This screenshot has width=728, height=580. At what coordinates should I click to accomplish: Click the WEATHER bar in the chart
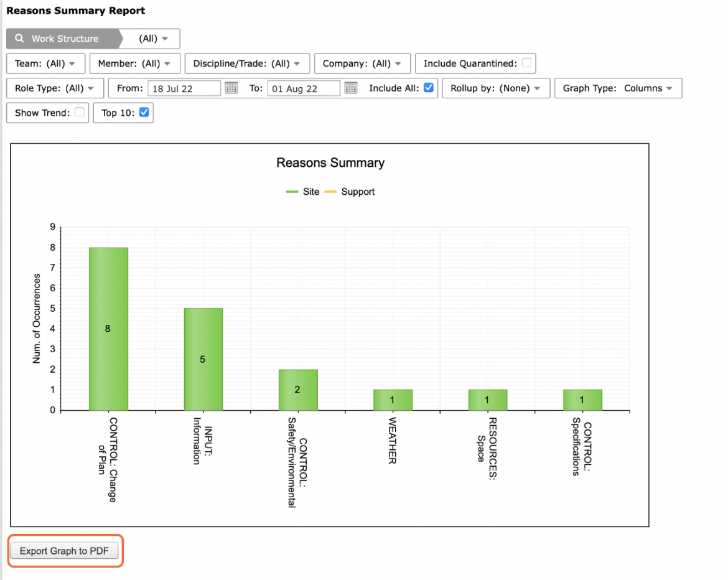click(393, 400)
